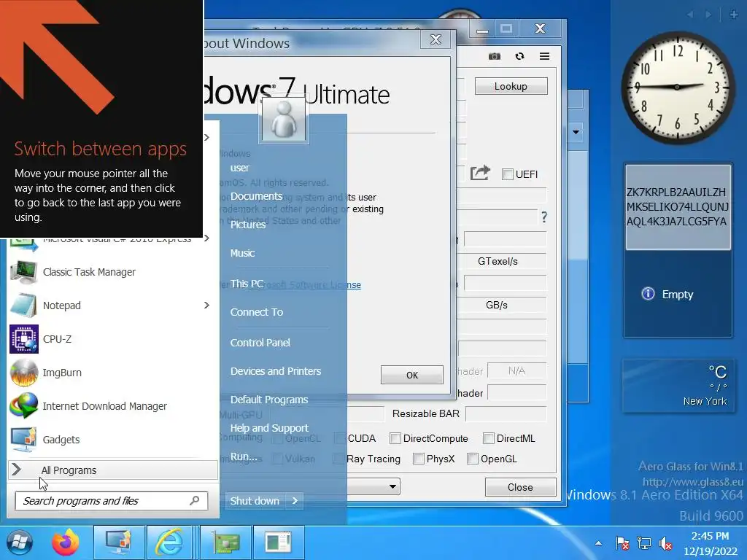Screen dimensions: 747x560
Task: Click the Shut down button
Action: click(255, 500)
